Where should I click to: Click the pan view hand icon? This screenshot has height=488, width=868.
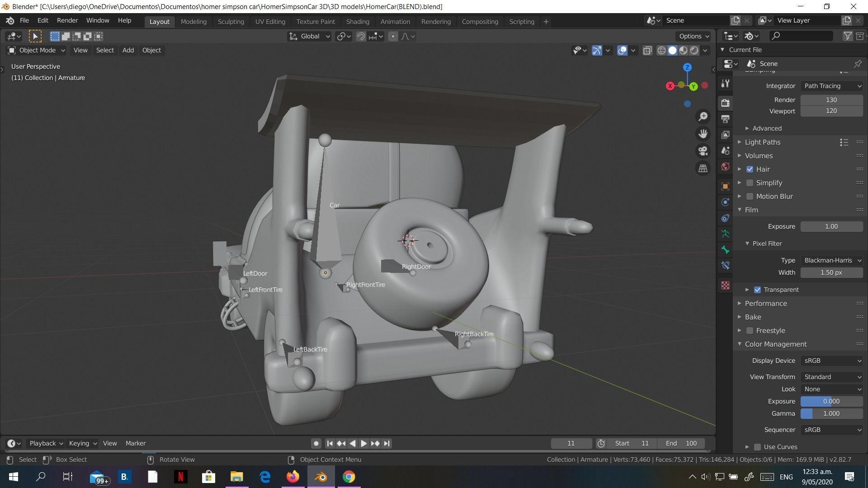pos(703,134)
